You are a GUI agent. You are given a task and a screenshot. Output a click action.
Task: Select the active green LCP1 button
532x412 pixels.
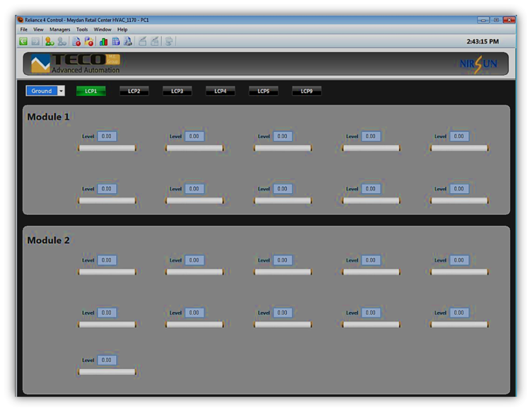(91, 91)
